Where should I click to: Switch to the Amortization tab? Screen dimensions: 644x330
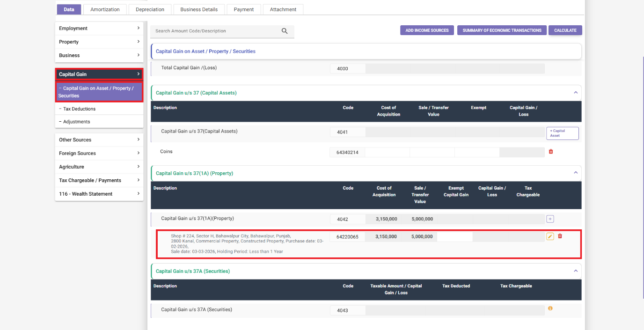pos(105,9)
